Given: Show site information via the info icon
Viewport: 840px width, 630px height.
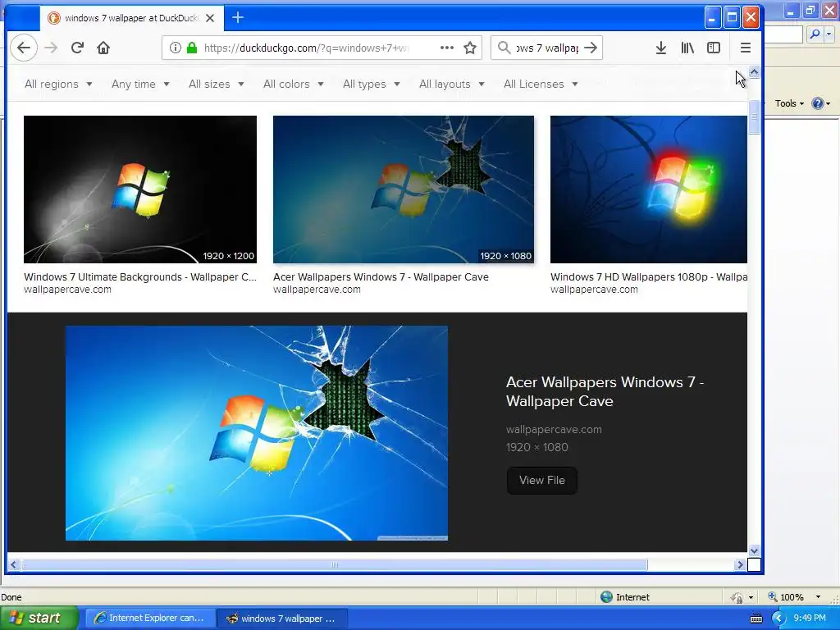Looking at the screenshot, I should pos(176,48).
